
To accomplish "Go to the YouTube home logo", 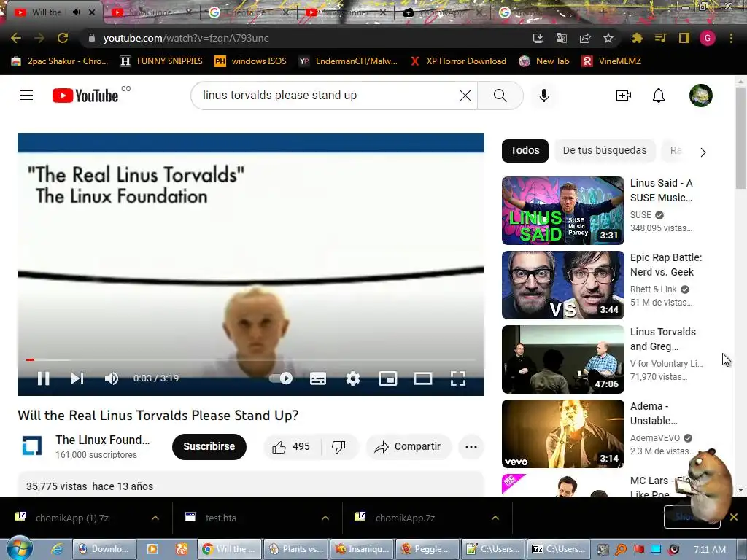I will 85,96.
